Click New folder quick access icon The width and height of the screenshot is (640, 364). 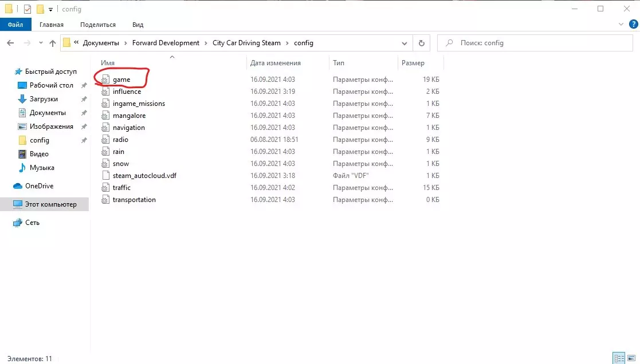(x=40, y=9)
